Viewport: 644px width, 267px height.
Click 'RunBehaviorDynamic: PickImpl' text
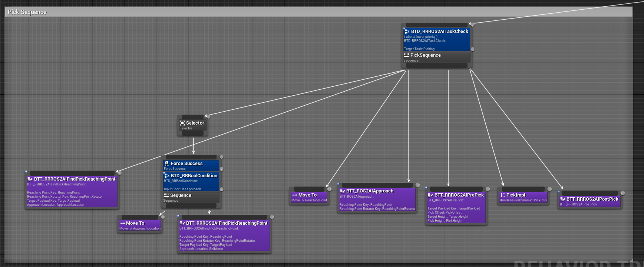click(x=524, y=200)
